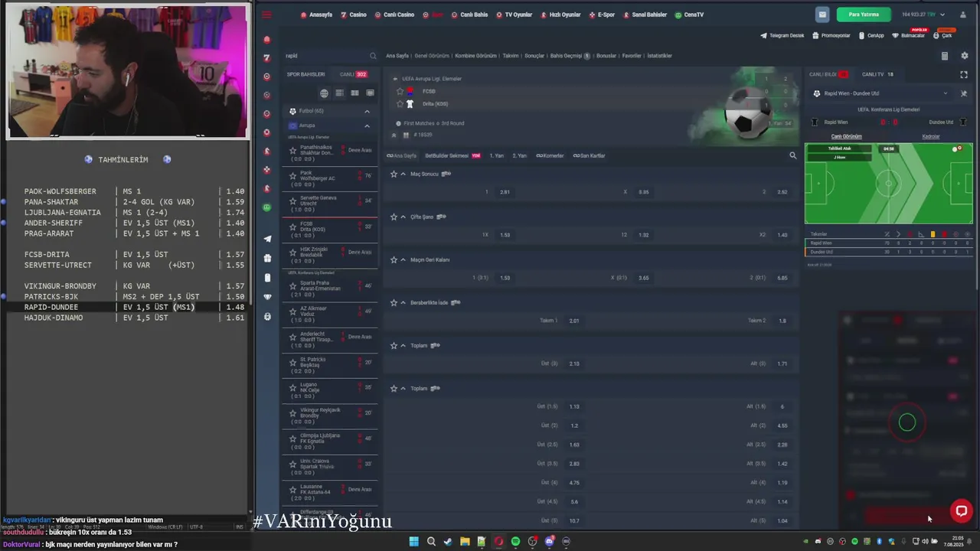Viewport: 980px width, 551px height.
Task: Open Spotify from the taskbar
Action: coord(515,541)
